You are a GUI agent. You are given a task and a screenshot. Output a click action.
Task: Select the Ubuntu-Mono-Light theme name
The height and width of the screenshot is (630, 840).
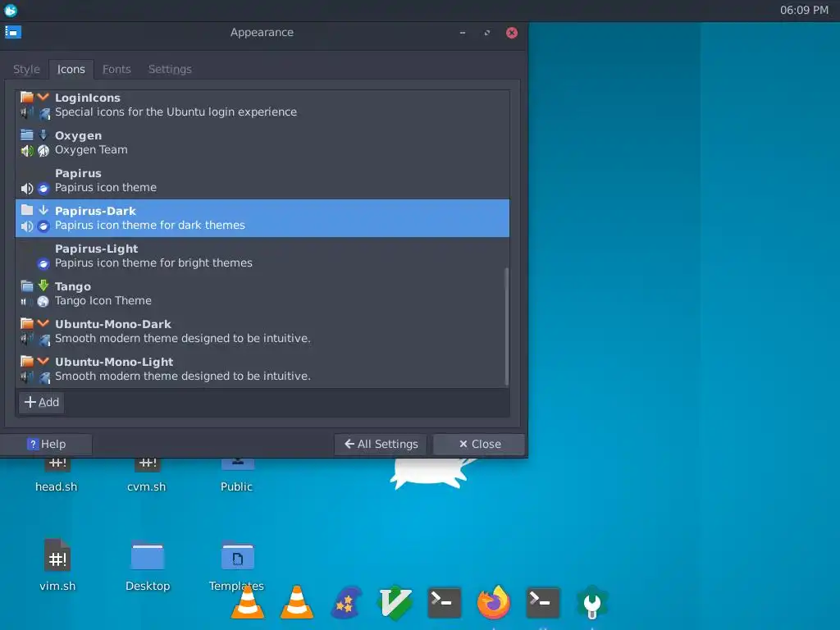coord(114,362)
